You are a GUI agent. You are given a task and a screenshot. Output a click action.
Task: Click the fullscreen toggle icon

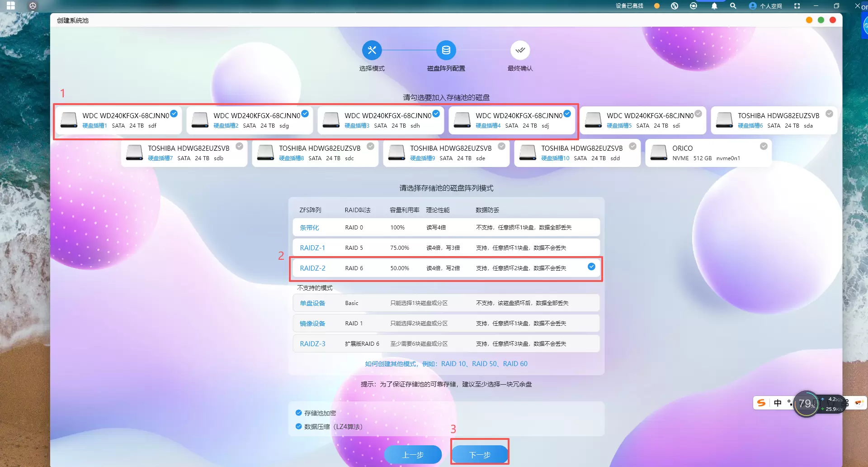(x=797, y=6)
